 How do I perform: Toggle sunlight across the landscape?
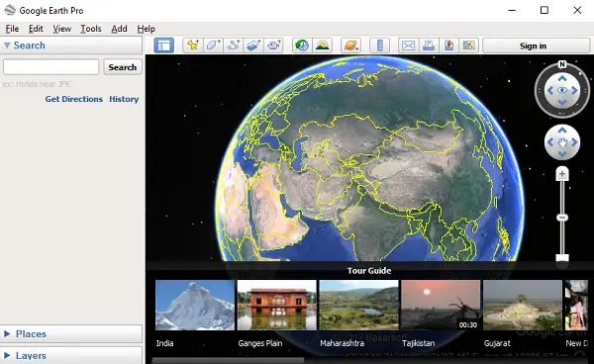pos(323,45)
